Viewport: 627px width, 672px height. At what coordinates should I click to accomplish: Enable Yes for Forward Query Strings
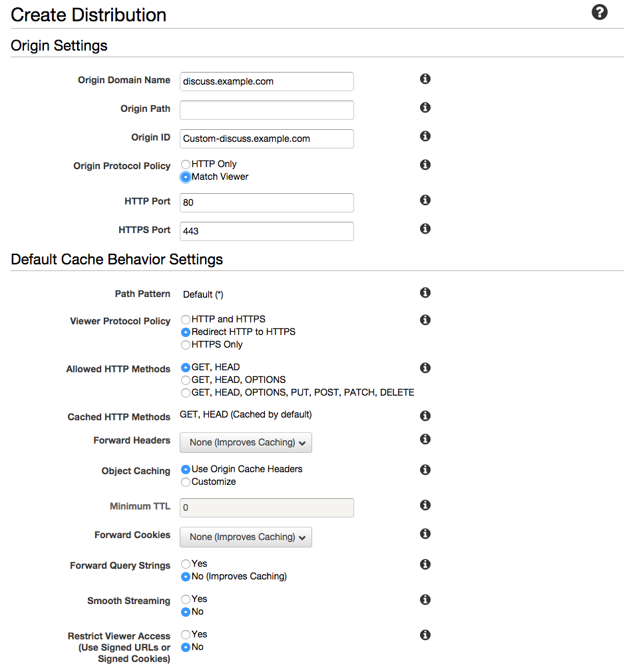(186, 564)
